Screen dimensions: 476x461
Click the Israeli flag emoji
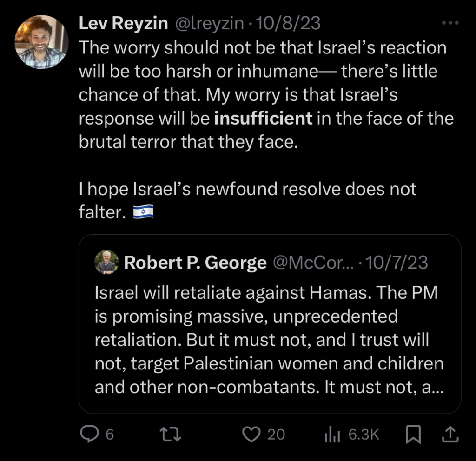pos(142,212)
